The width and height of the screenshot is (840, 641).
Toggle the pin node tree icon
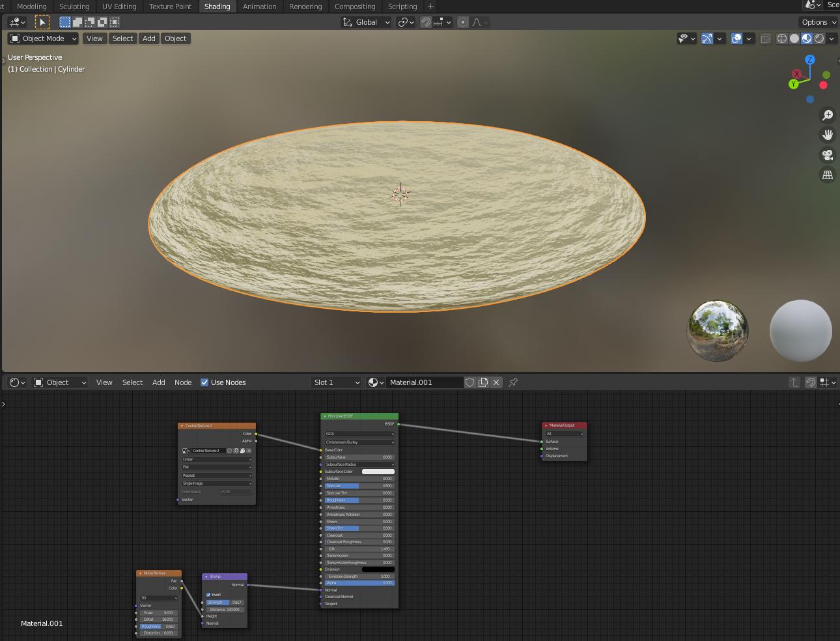click(513, 382)
